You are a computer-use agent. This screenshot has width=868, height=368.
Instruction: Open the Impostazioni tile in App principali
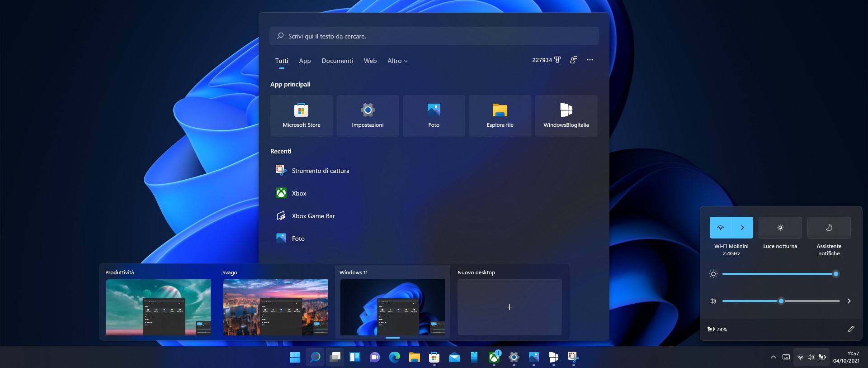[x=368, y=116]
